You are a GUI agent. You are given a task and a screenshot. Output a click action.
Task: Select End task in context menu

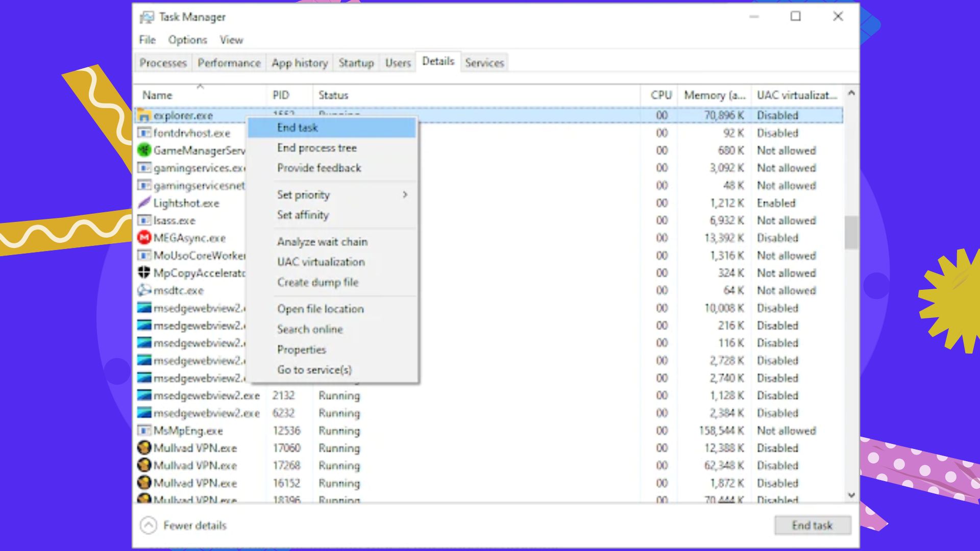(332, 128)
